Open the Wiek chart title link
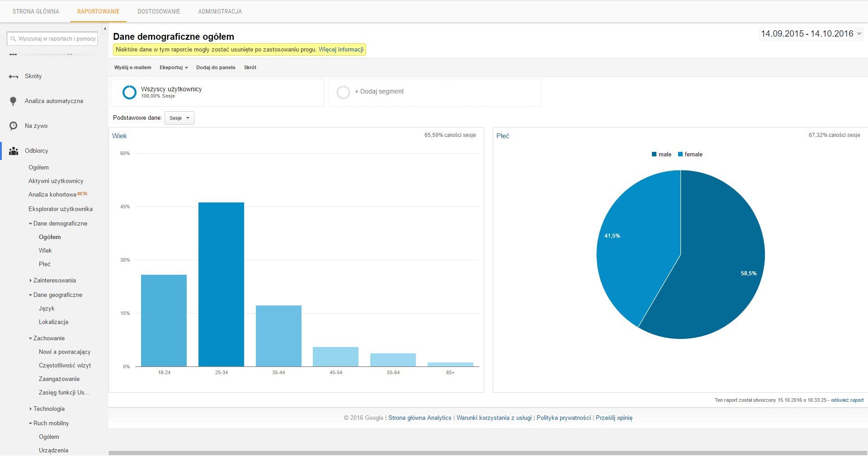868x456 pixels. coord(119,136)
